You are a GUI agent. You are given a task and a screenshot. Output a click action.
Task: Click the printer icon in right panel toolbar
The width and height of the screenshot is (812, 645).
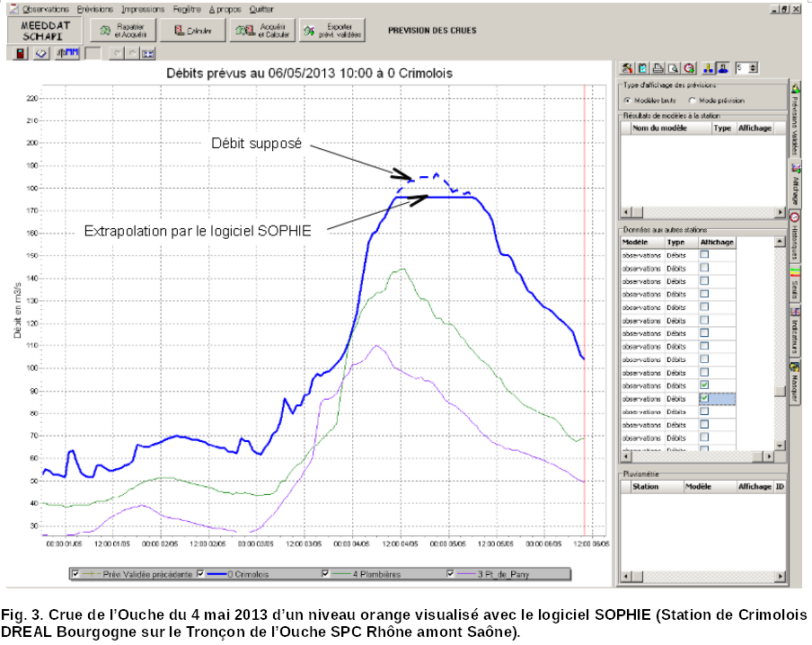658,68
